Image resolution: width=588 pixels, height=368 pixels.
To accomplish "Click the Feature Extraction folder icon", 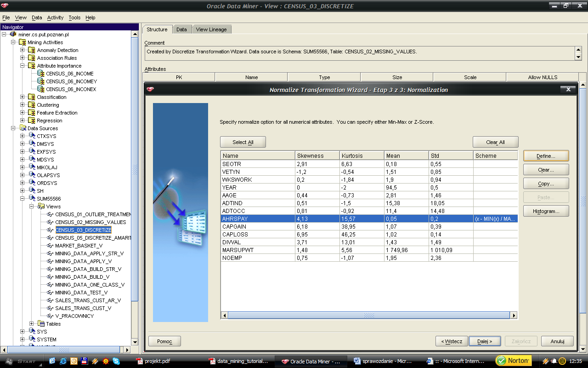I will [x=32, y=113].
